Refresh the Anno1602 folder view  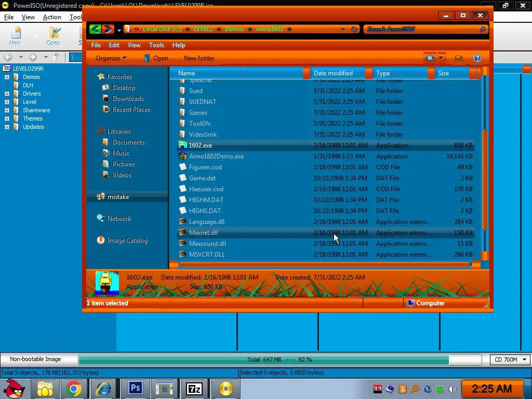tap(354, 29)
